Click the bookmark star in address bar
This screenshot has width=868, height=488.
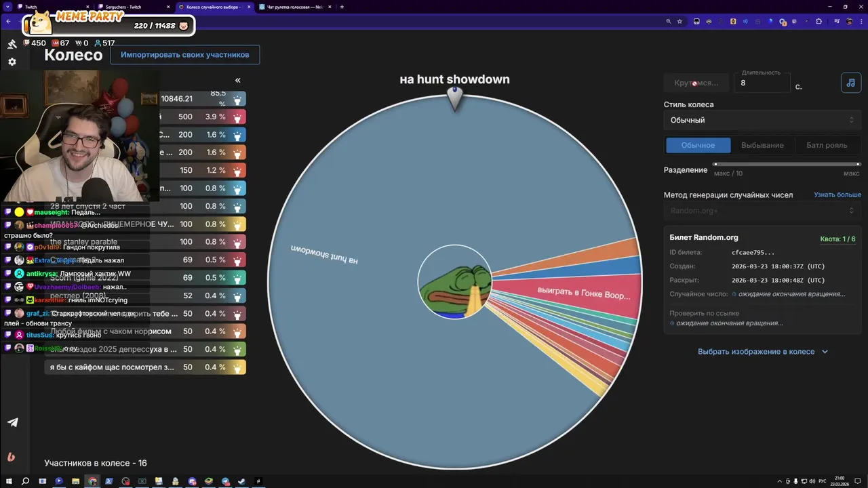click(679, 21)
